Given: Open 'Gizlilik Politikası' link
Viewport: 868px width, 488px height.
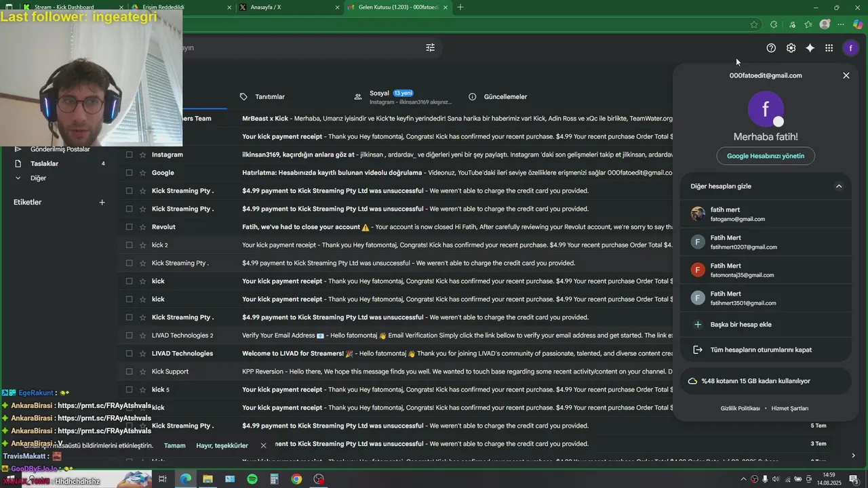Looking at the screenshot, I should tap(740, 408).
